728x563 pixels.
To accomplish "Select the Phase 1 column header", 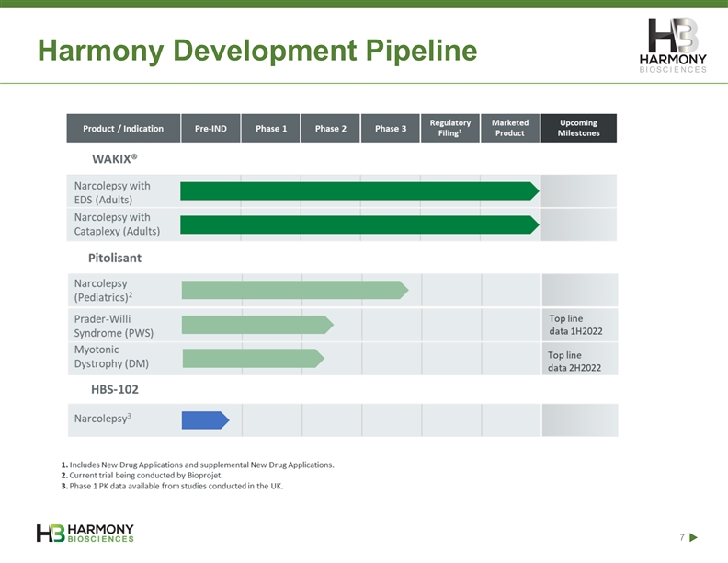I will click(270, 128).
